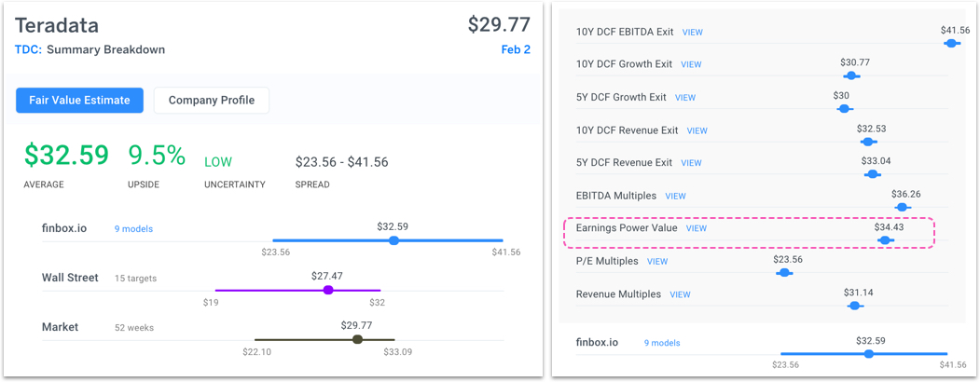Click the $41.56 DCF EBITDA Exit marker
Image resolution: width=980 pixels, height=382 pixels.
click(x=951, y=43)
